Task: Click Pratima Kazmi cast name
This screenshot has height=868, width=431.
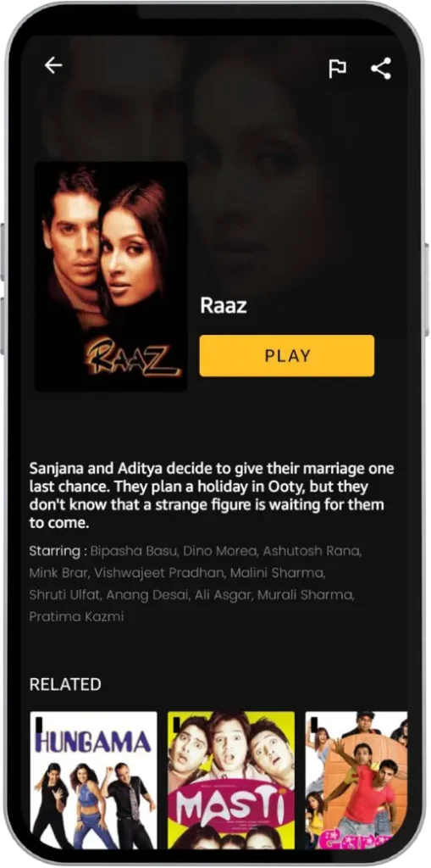Action: click(76, 617)
